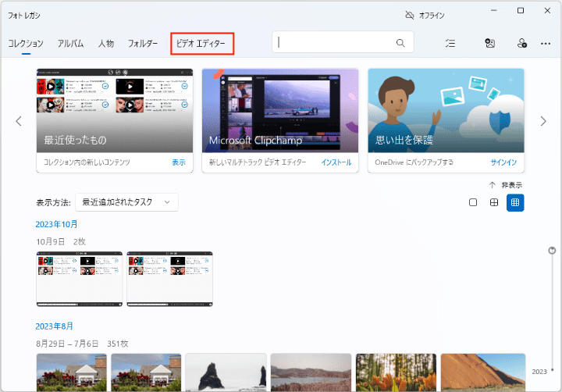The image size is (562, 392).
Task: Select the large single-tile view
Action: pos(473,202)
